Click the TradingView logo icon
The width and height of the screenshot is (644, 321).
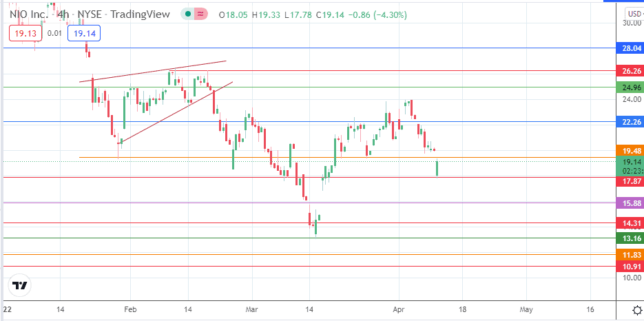tap(19, 285)
